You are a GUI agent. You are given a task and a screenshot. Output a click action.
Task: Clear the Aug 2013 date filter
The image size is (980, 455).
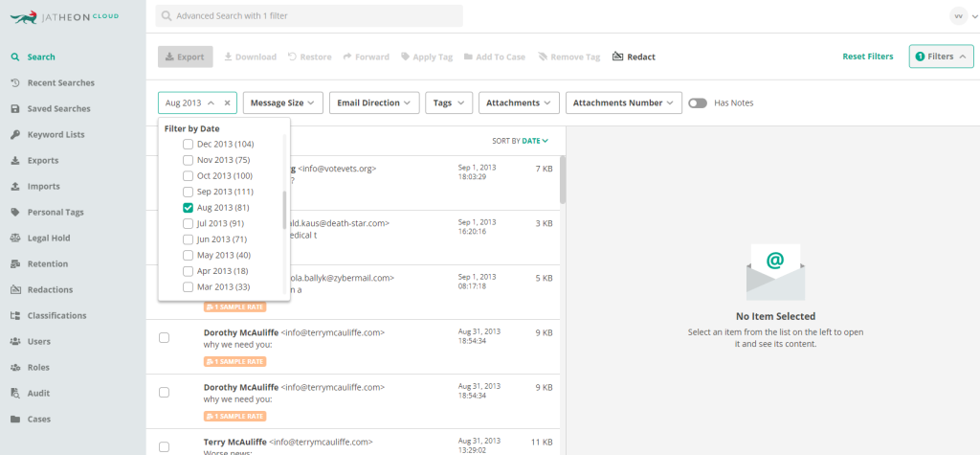tap(227, 102)
